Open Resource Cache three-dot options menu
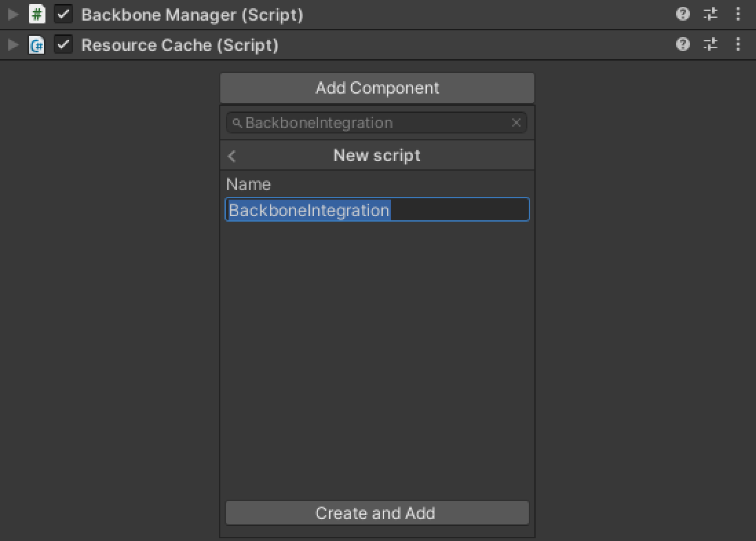756x541 pixels. coord(738,45)
